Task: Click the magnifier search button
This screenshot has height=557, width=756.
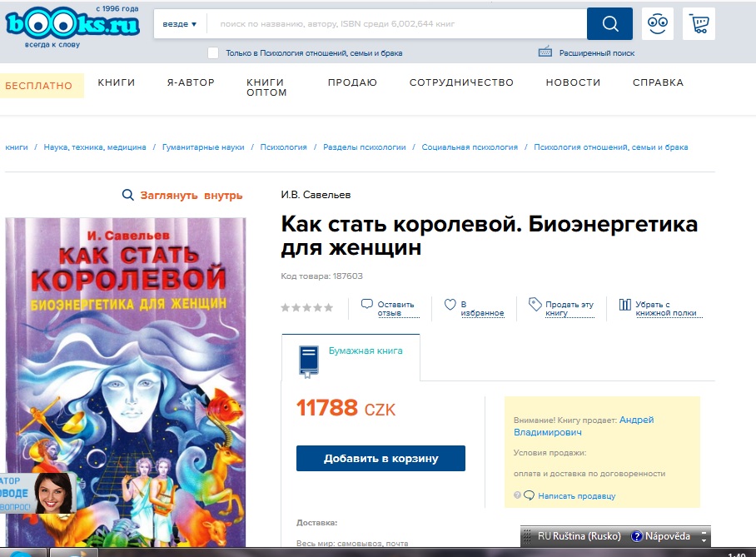Action: pos(609,23)
